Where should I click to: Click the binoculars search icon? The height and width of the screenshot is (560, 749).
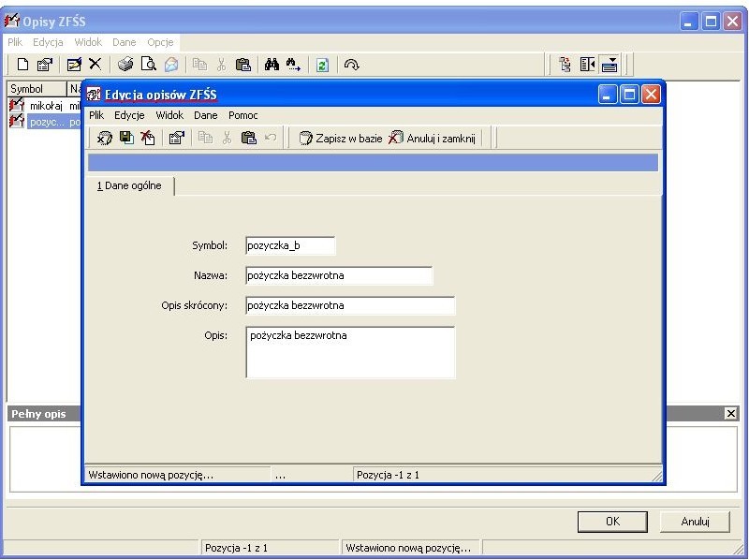coord(272,65)
